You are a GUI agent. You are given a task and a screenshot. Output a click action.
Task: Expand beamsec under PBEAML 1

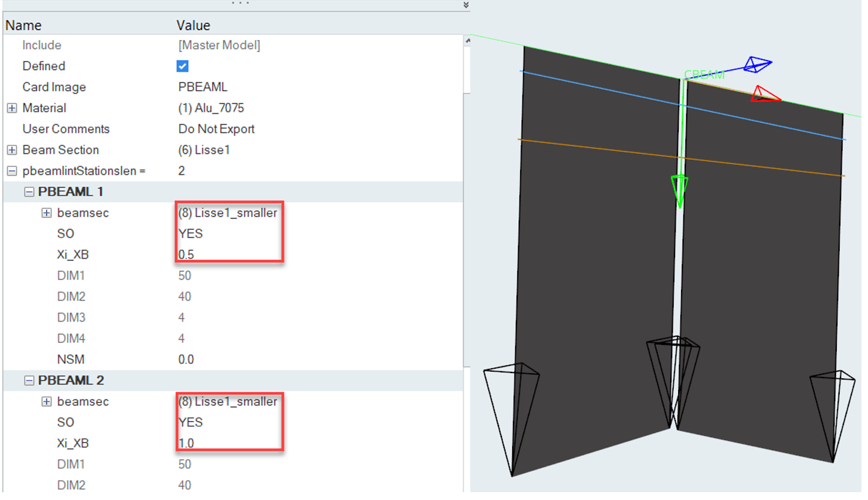[x=46, y=213]
